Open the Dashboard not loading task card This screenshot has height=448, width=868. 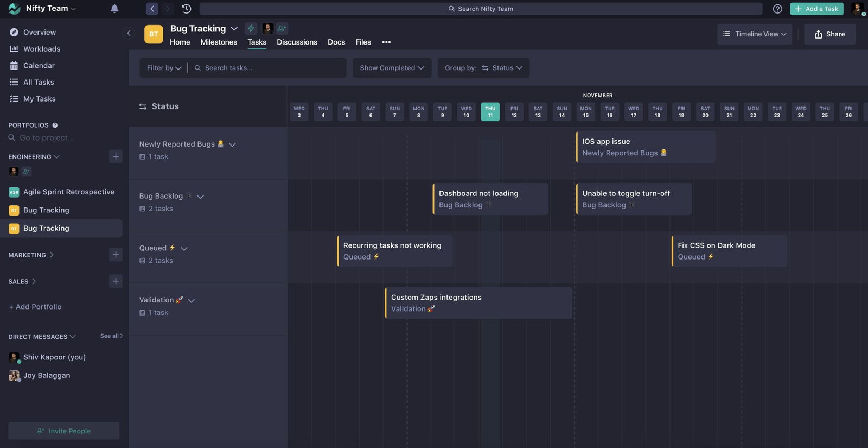[490, 199]
